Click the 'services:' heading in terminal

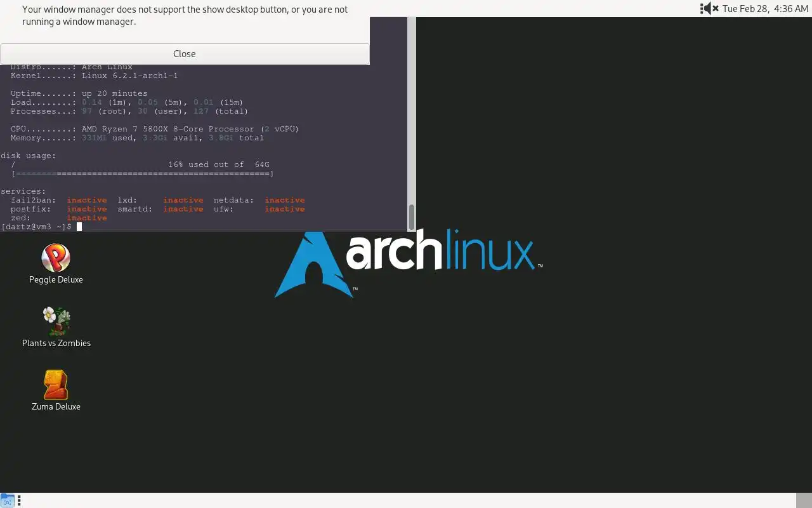pos(23,191)
